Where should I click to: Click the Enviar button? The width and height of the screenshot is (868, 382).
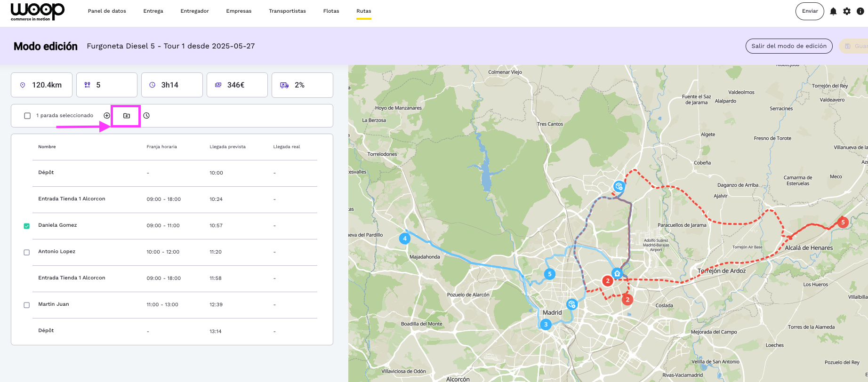810,11
